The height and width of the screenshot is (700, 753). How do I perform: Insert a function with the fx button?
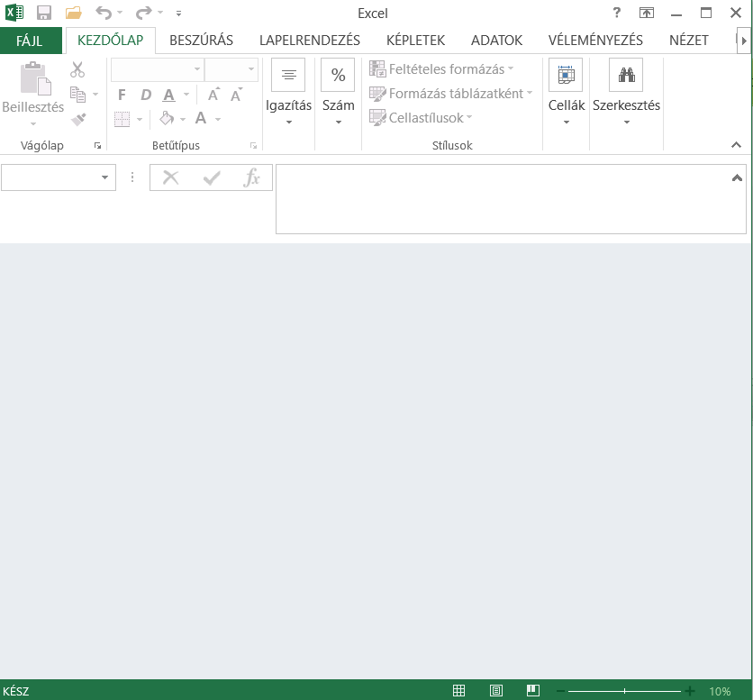(251, 177)
